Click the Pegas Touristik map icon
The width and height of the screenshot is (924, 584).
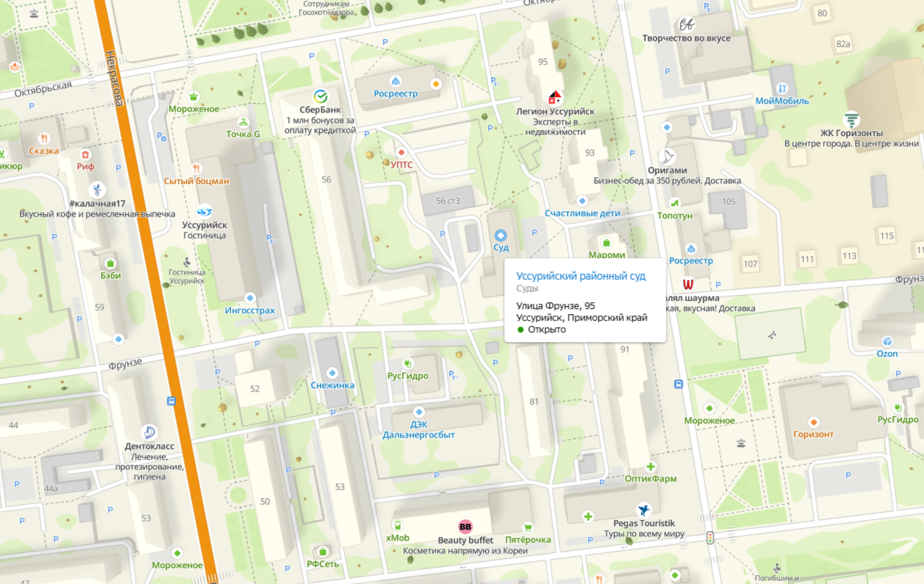644,510
